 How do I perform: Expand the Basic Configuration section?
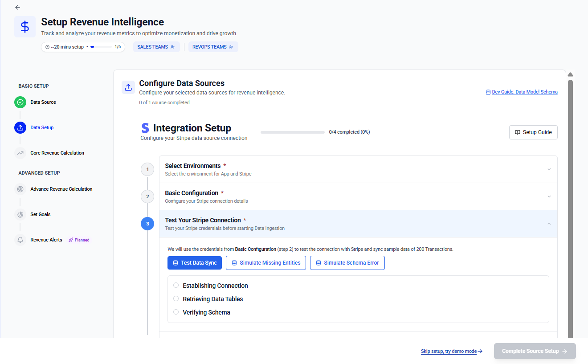coord(549,196)
